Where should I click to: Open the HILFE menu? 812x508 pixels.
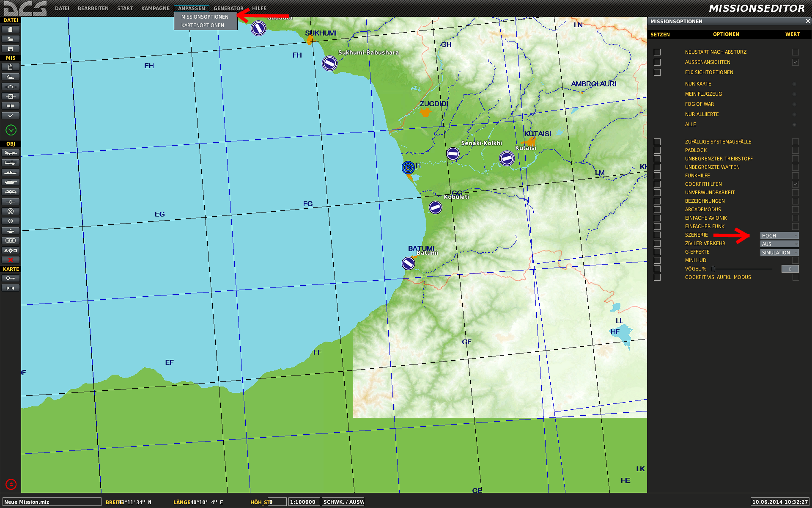point(259,8)
